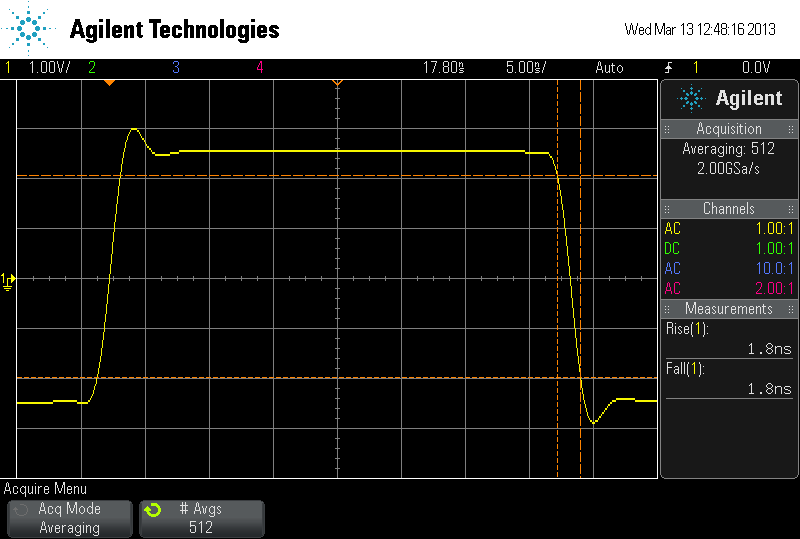Open the Measurements panel header
Screen dimensions: 800x539
click(x=729, y=308)
